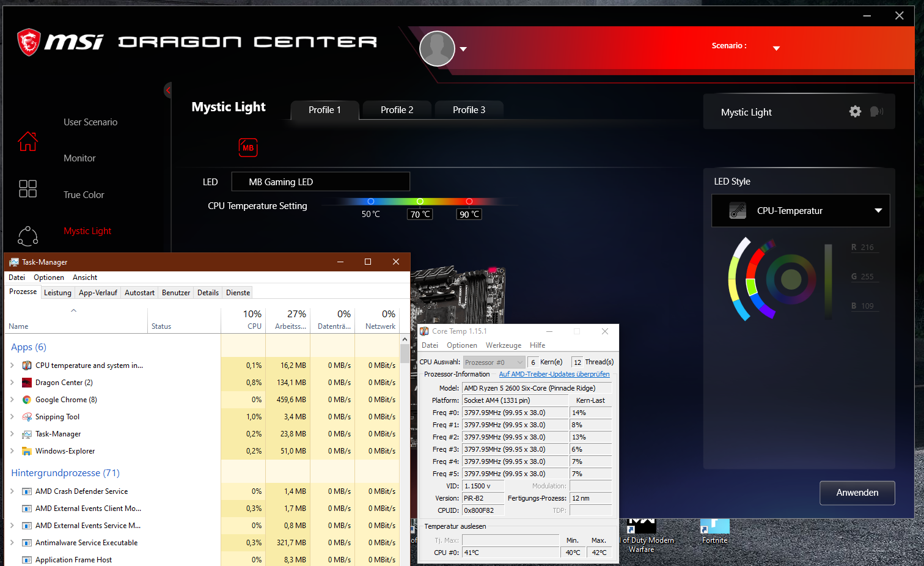Click the MSI dragon shield logo
The width and height of the screenshot is (924, 566).
29,42
